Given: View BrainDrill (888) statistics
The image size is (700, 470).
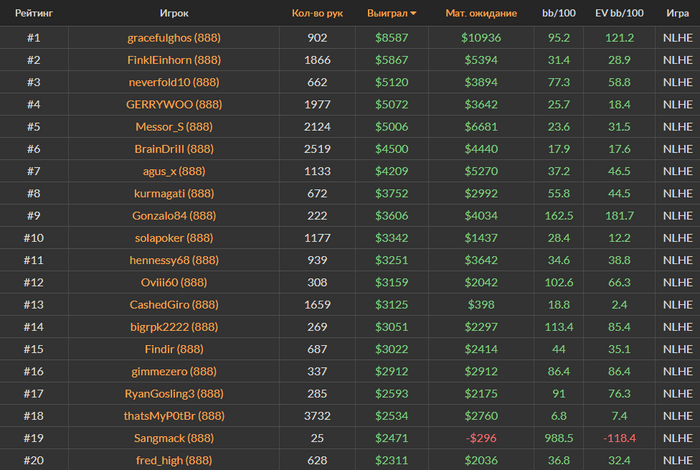Looking at the screenshot, I should (x=174, y=149).
